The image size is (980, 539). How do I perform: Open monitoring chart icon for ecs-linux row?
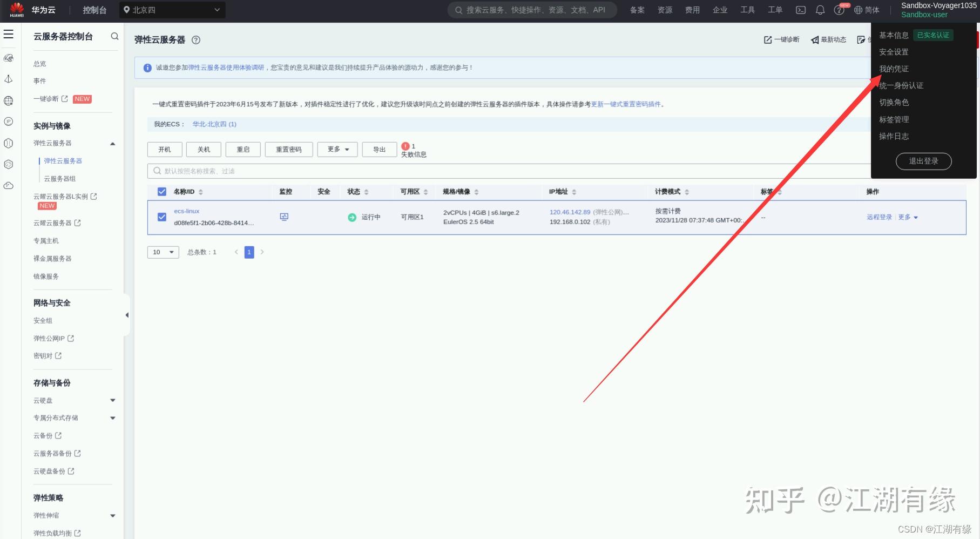[284, 217]
